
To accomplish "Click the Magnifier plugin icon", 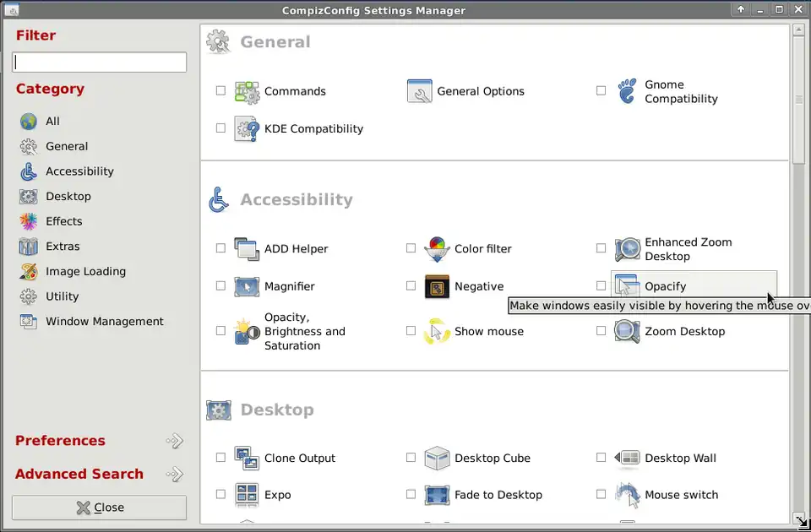I will coord(247,286).
